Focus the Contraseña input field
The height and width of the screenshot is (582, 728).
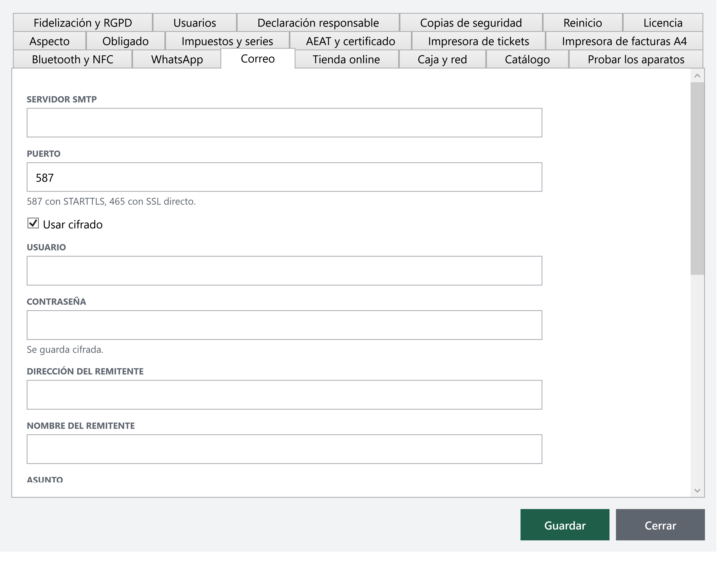[x=284, y=325]
